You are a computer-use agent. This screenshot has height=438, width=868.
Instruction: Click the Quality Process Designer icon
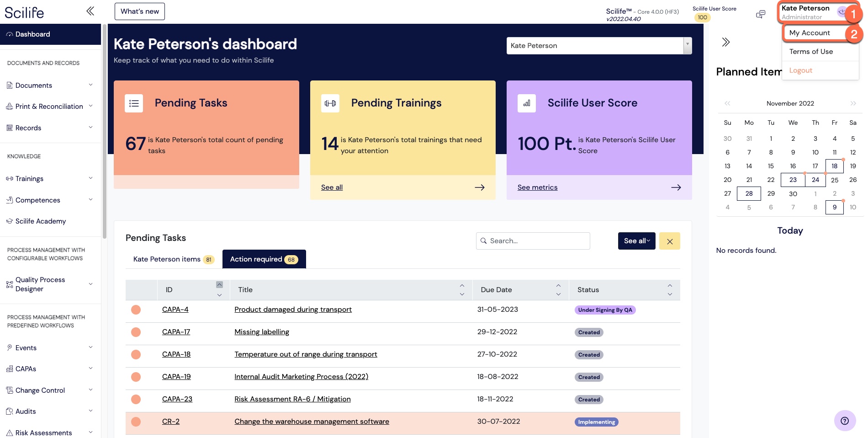[10, 284]
